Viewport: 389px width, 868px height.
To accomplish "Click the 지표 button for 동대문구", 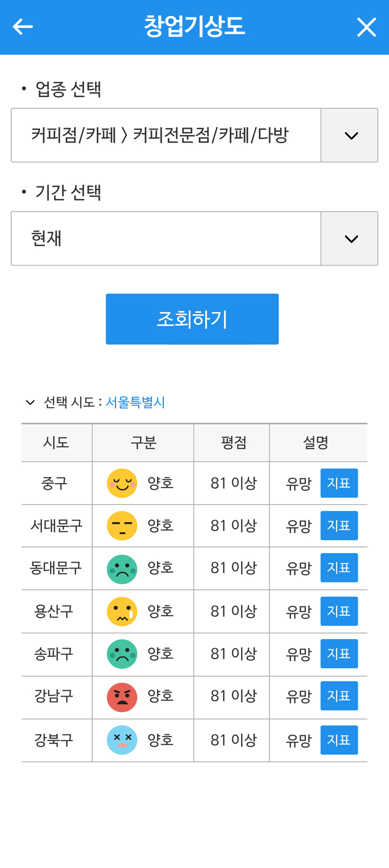I will (x=339, y=568).
